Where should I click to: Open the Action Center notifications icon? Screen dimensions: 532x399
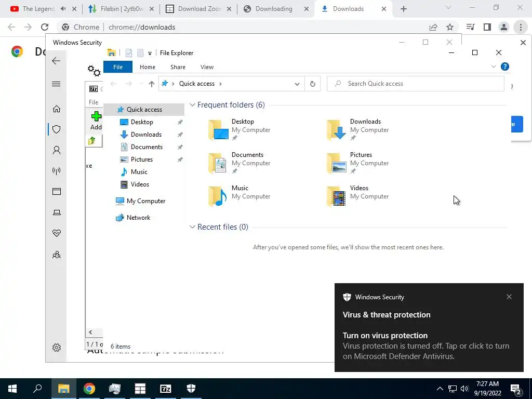pyautogui.click(x=515, y=389)
